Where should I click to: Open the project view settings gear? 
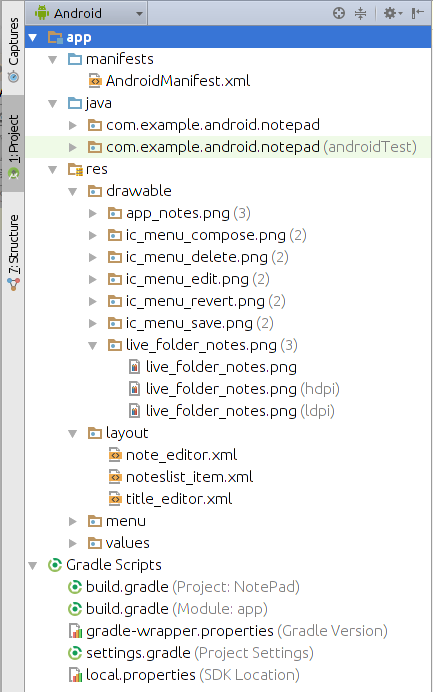pos(392,13)
